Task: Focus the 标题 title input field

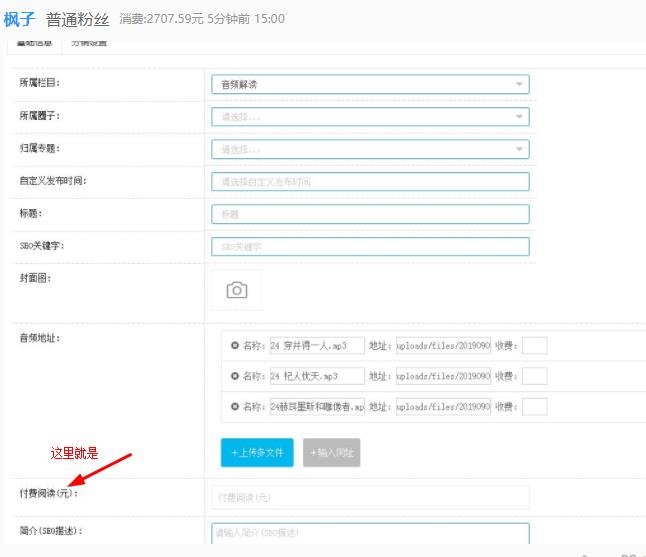Action: coord(369,214)
